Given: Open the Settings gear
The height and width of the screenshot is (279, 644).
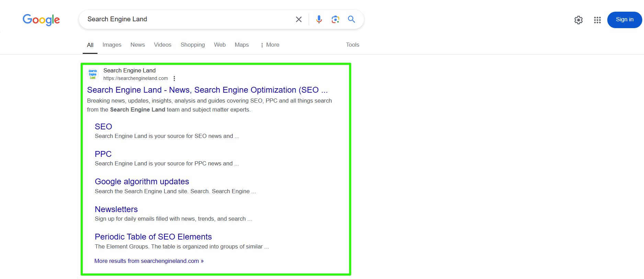Looking at the screenshot, I should [x=578, y=20].
